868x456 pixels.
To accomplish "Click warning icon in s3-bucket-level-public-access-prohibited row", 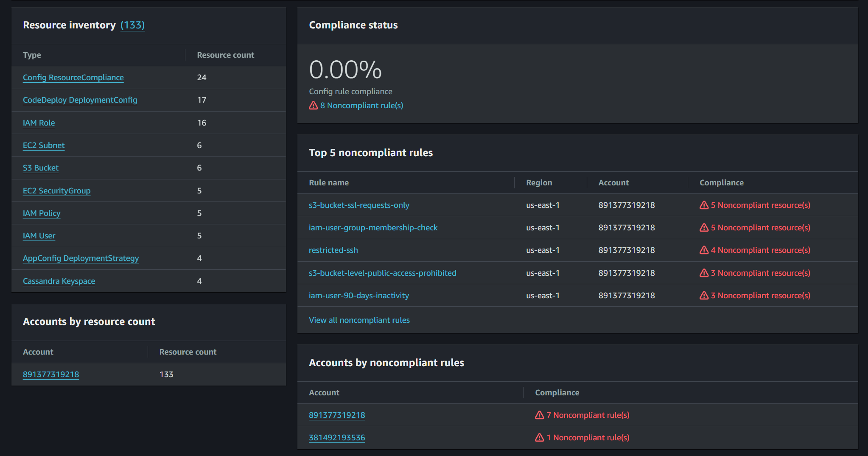I will 704,273.
